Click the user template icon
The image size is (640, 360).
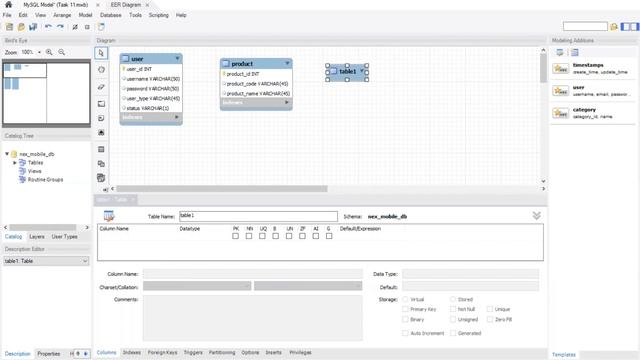click(561, 91)
